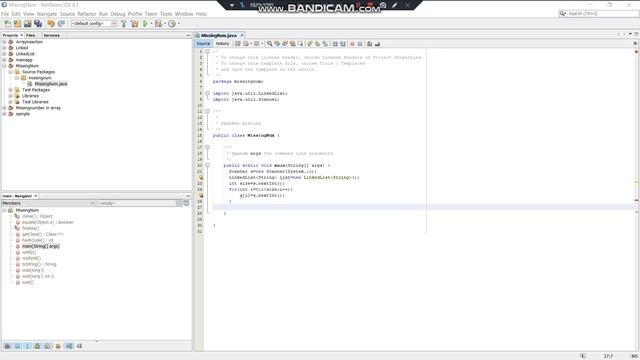Click the Redo toolbar icon
This screenshot has height=360, width=640.
click(61, 24)
